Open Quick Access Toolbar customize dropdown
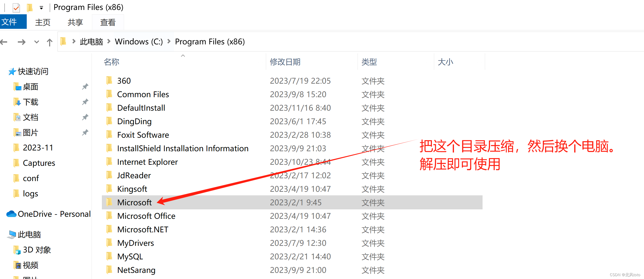Image resolution: width=644 pixels, height=279 pixels. (41, 8)
